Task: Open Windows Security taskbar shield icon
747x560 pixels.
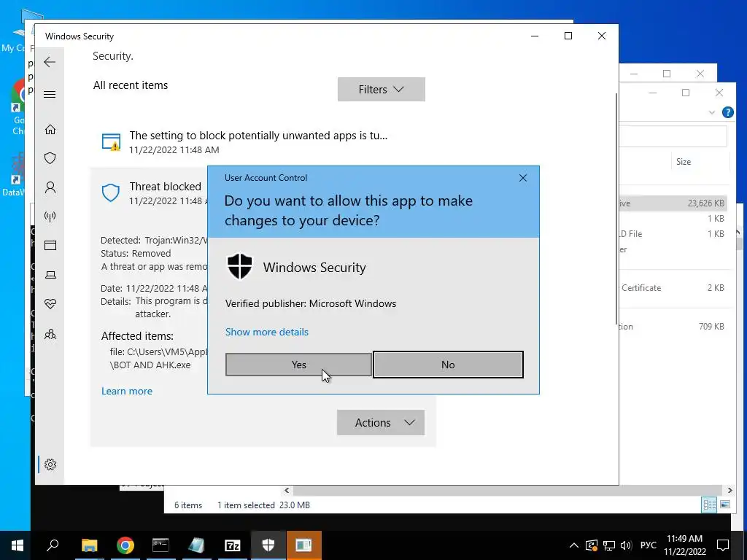Action: tap(268, 545)
